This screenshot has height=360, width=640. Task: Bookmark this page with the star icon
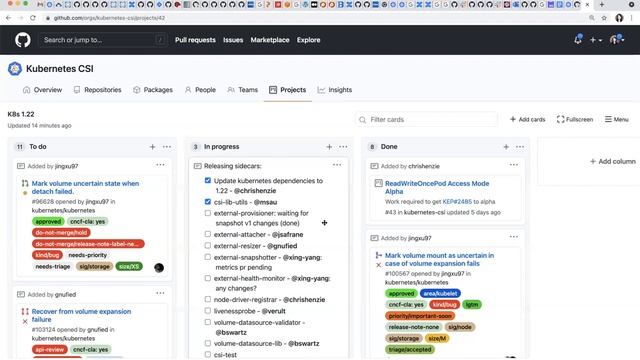pyautogui.click(x=604, y=18)
